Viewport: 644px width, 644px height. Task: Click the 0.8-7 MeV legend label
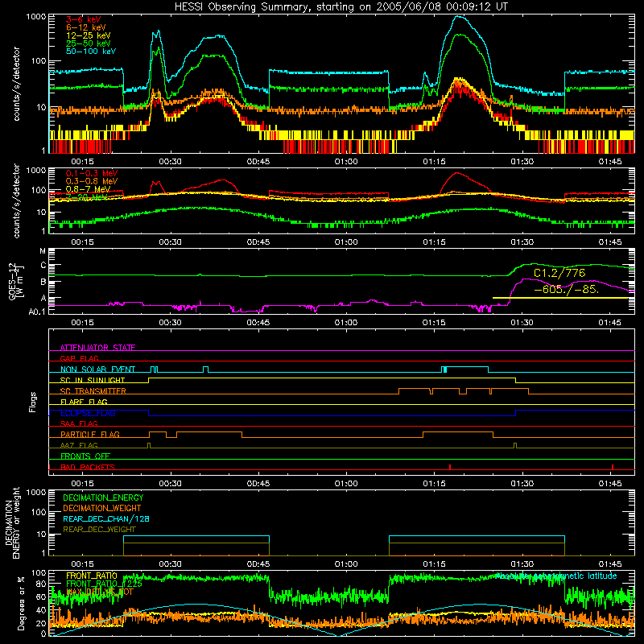point(88,189)
